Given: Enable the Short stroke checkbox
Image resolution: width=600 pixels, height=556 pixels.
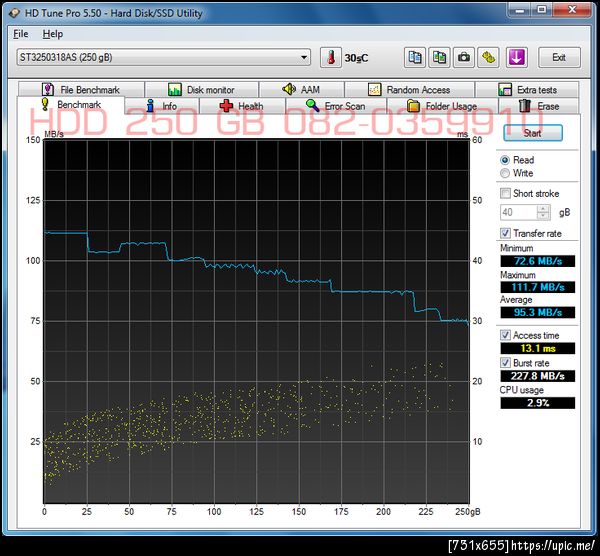Looking at the screenshot, I should coord(505,193).
